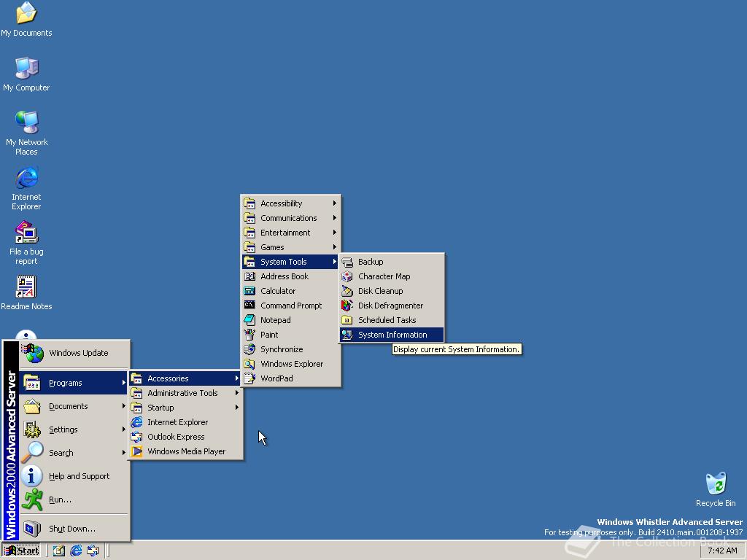Click the Calculator menu icon

tap(249, 291)
